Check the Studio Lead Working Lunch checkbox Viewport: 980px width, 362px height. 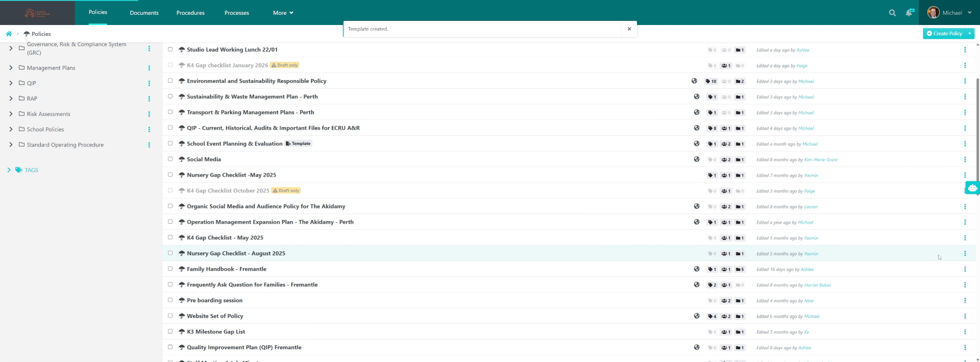pyautogui.click(x=170, y=50)
